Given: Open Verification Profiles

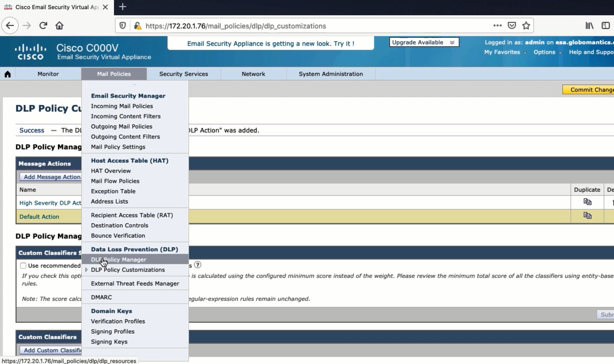Looking at the screenshot, I should click(x=118, y=321).
